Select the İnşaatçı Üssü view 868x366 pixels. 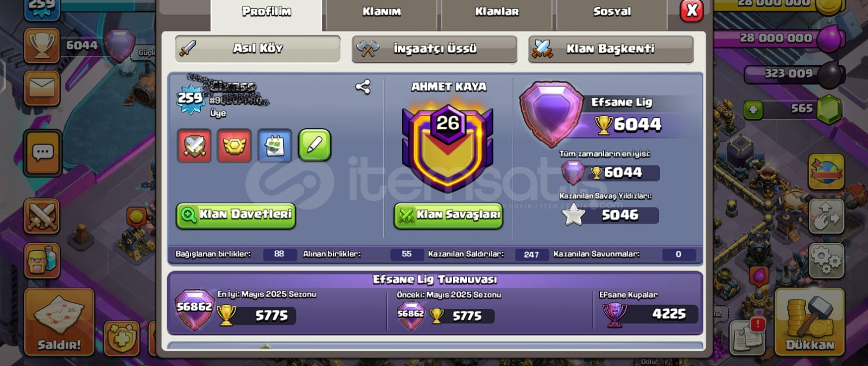(434, 49)
